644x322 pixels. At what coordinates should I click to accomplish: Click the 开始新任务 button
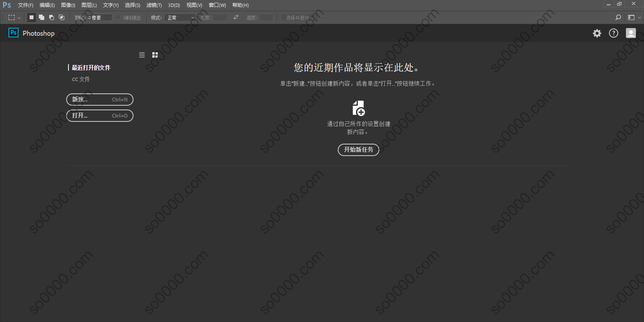[359, 150]
